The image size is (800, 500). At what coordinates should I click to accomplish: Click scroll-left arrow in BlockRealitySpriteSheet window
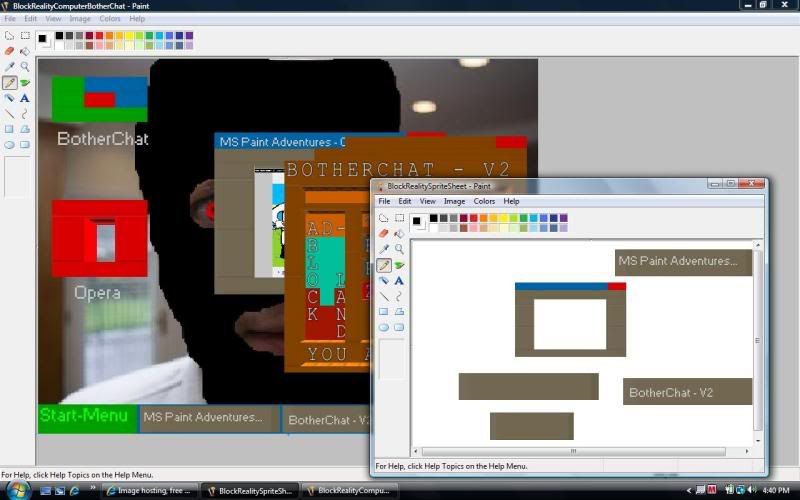tap(415, 452)
